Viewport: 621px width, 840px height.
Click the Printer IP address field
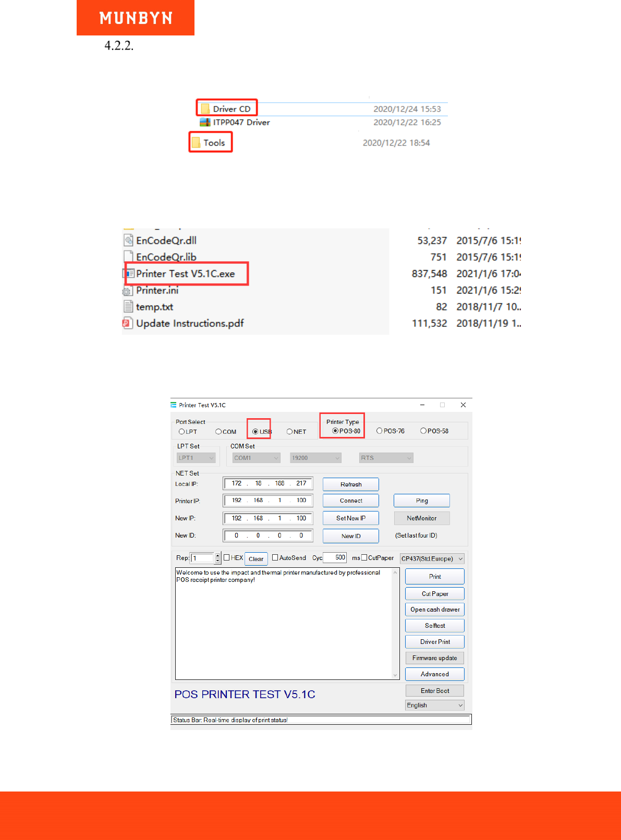pyautogui.click(x=268, y=500)
